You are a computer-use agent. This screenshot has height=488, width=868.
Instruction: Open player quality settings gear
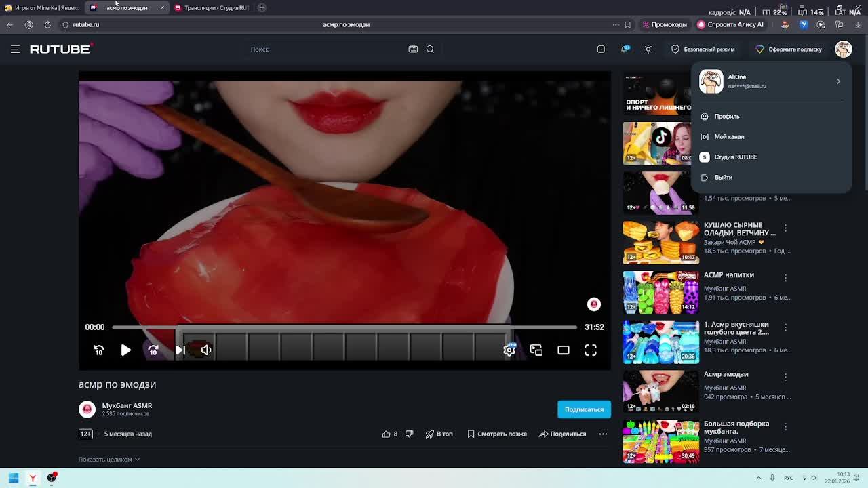pos(509,350)
